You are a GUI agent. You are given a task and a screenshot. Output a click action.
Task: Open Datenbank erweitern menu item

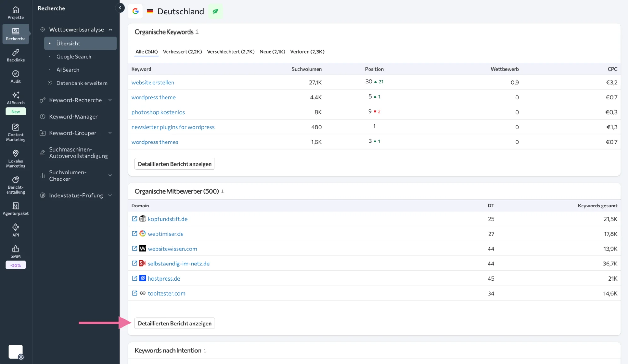click(x=82, y=83)
